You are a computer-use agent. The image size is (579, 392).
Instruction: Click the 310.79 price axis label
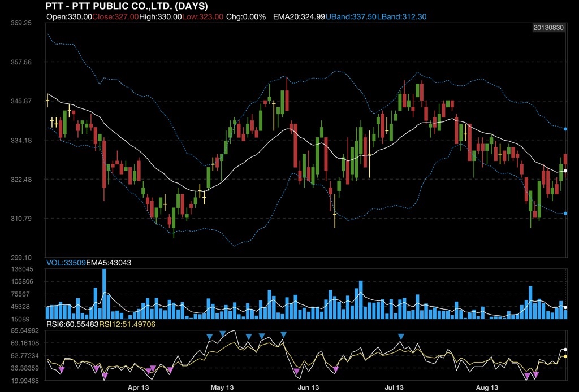click(21, 218)
